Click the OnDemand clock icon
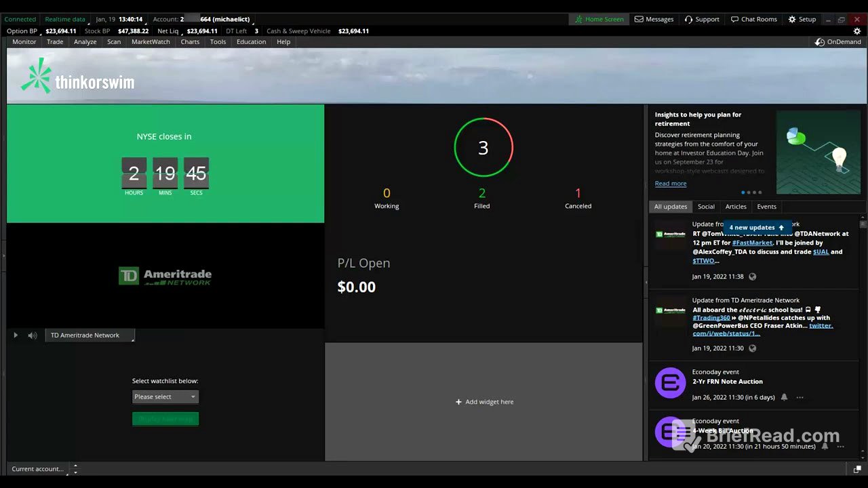The height and width of the screenshot is (488, 868). (820, 42)
